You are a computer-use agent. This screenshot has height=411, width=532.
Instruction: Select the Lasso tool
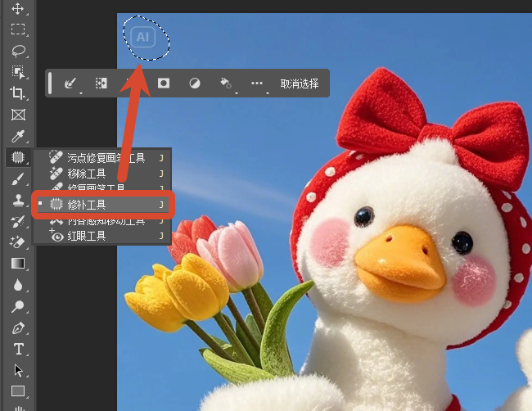click(x=18, y=51)
